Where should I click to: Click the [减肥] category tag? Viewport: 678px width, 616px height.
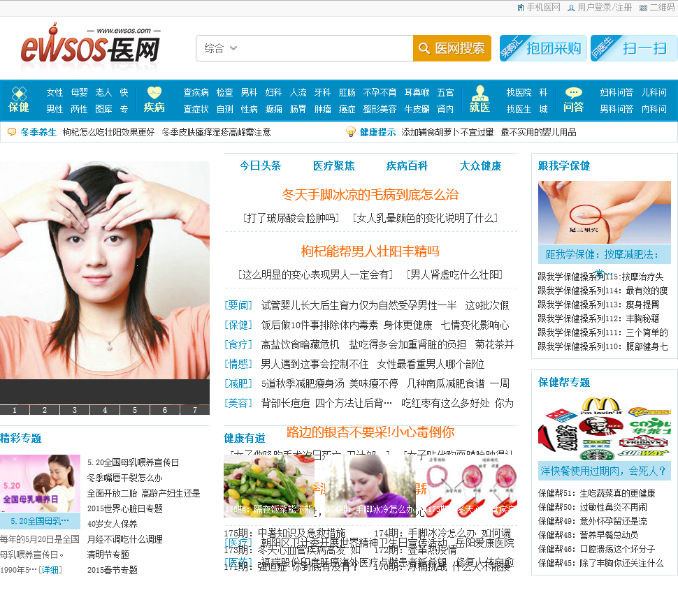(x=238, y=383)
